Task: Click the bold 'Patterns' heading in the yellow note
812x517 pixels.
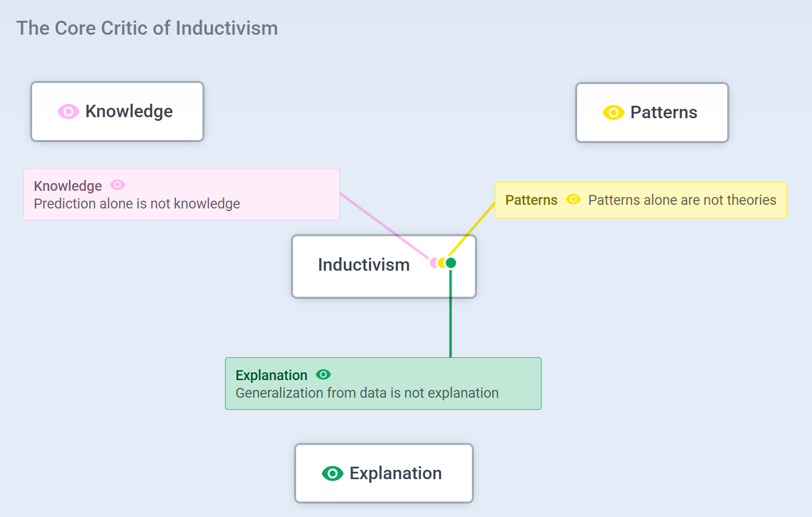Action: 531,200
